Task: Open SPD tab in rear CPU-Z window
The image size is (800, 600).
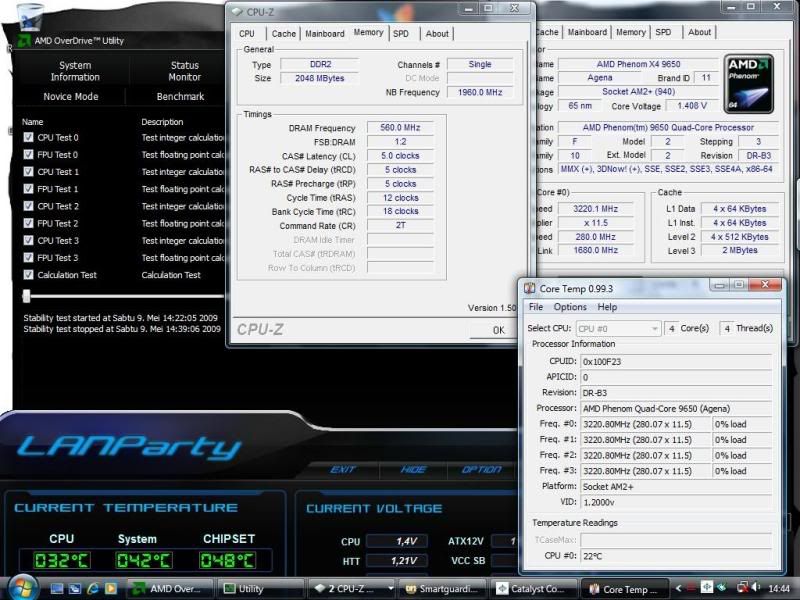Action: tap(663, 32)
